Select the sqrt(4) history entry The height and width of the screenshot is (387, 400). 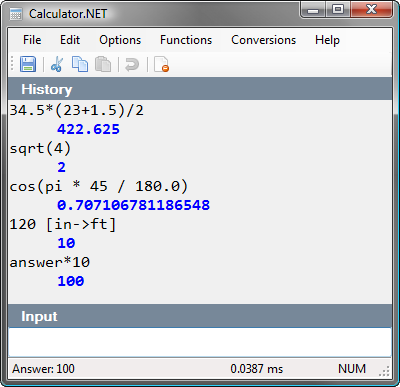pos(40,148)
